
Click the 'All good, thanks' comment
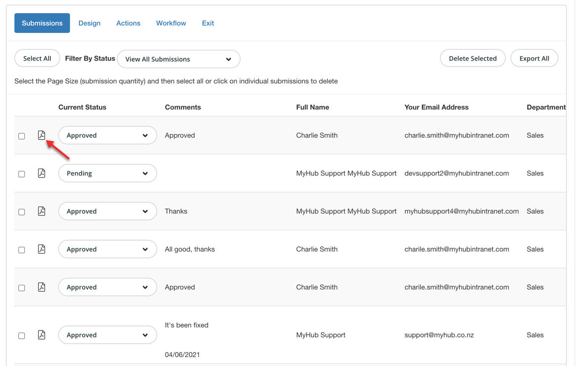(190, 249)
